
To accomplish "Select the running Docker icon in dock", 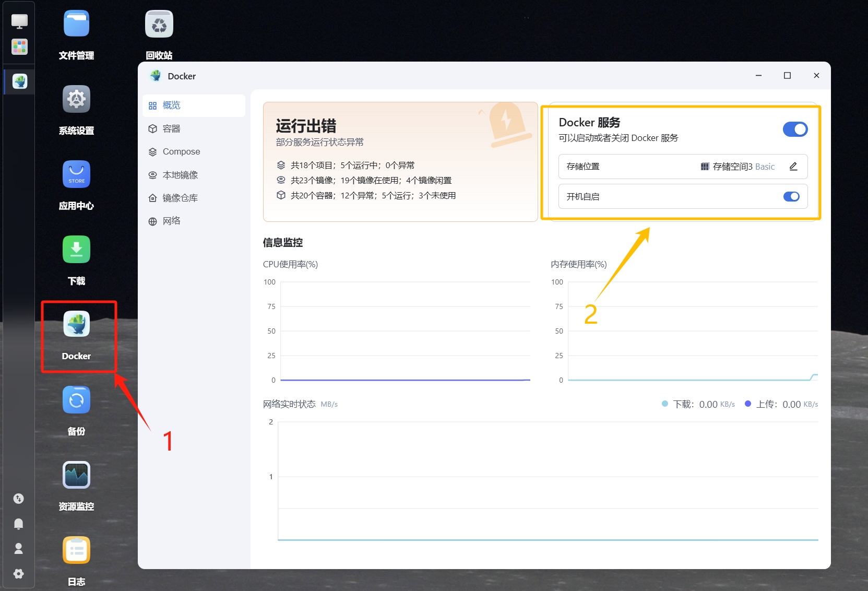I will (x=20, y=81).
